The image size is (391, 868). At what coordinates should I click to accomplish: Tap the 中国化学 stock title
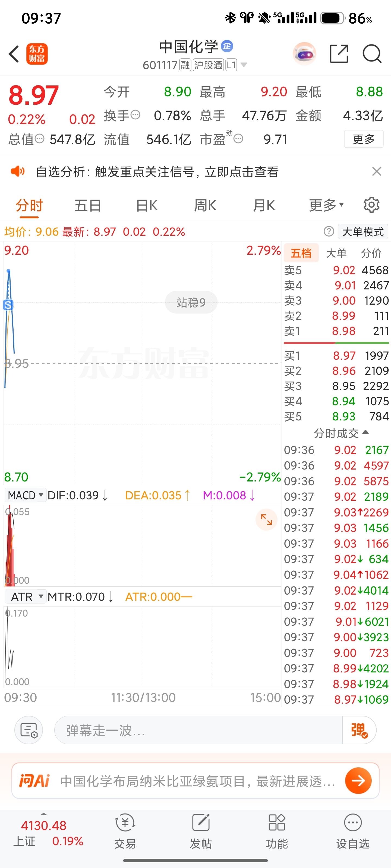(189, 46)
